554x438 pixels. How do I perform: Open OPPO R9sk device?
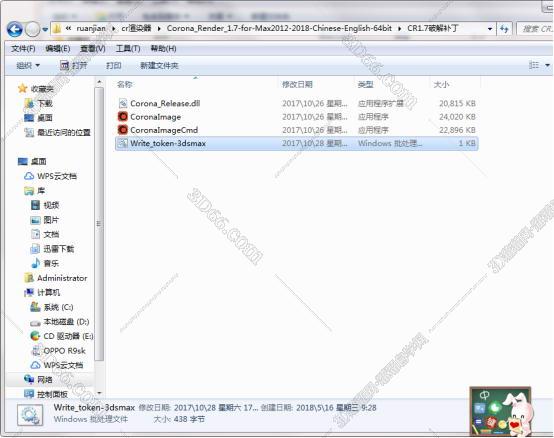tap(58, 351)
